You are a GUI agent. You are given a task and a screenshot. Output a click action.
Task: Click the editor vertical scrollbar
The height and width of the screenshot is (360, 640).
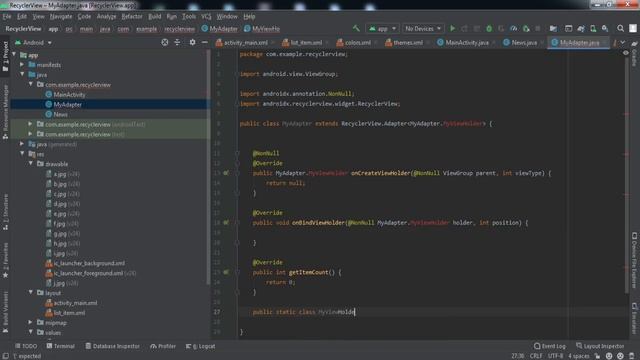click(627, 176)
